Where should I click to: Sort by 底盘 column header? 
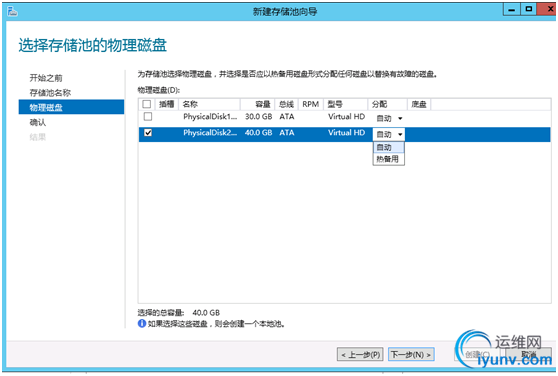coord(419,104)
